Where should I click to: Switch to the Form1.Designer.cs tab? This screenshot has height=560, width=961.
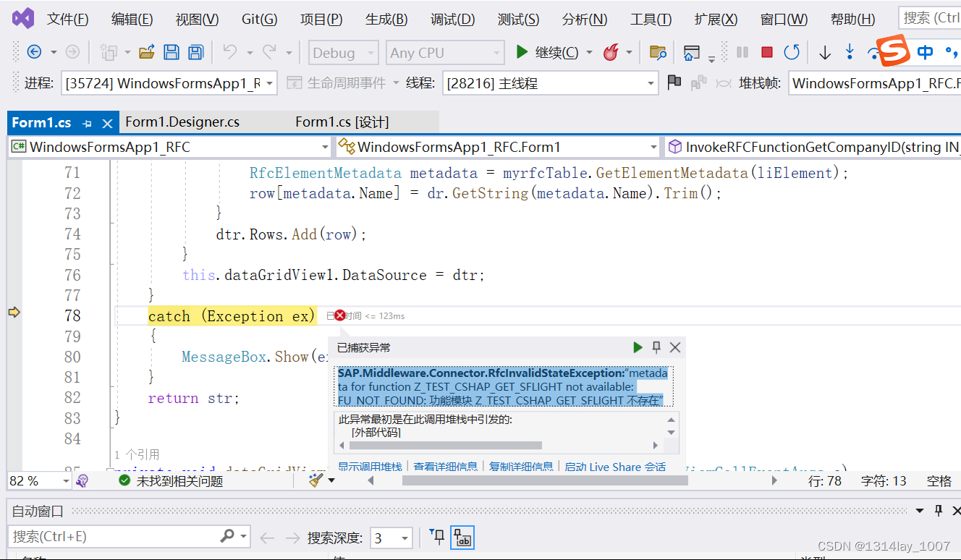[182, 122]
